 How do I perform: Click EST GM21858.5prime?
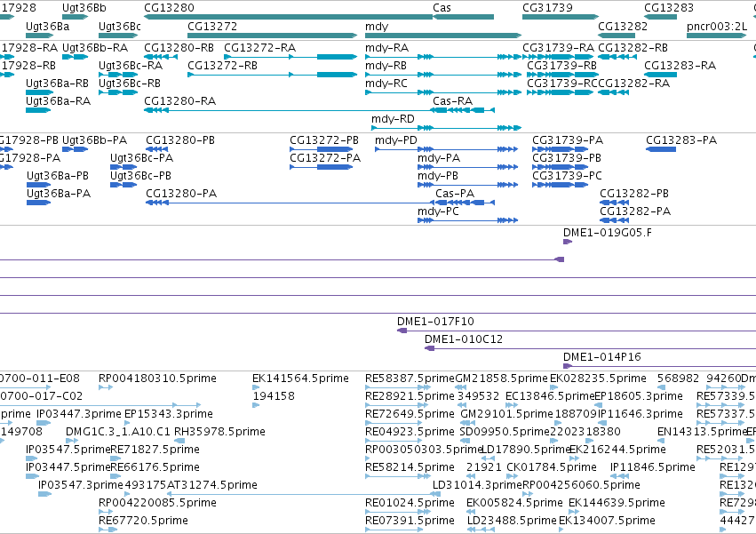(502, 379)
